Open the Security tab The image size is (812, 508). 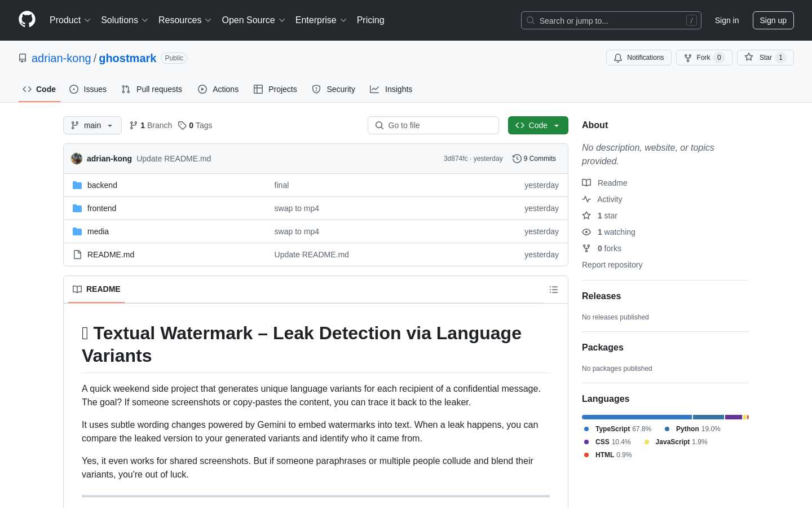[334, 89]
